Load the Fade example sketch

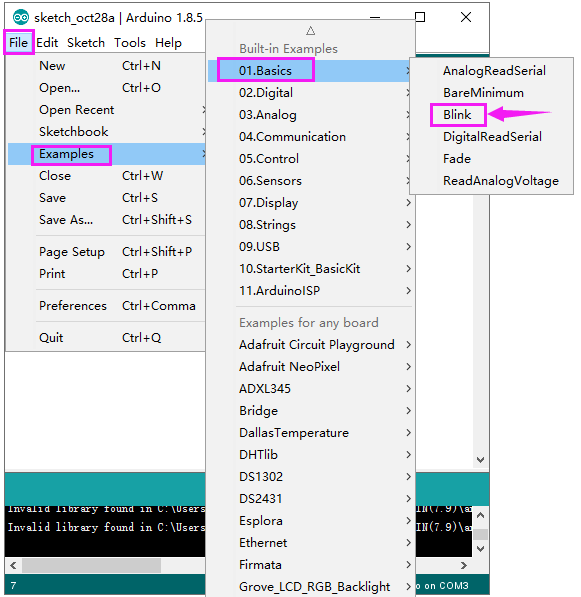click(x=492, y=159)
